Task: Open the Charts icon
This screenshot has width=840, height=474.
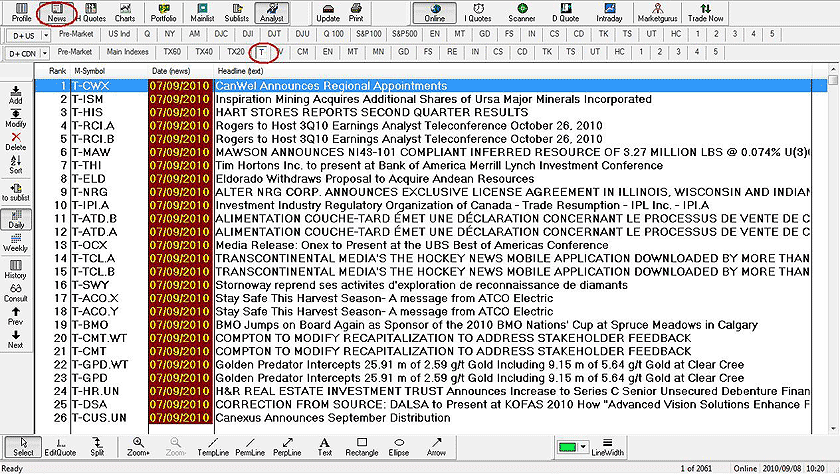Action: click(125, 13)
